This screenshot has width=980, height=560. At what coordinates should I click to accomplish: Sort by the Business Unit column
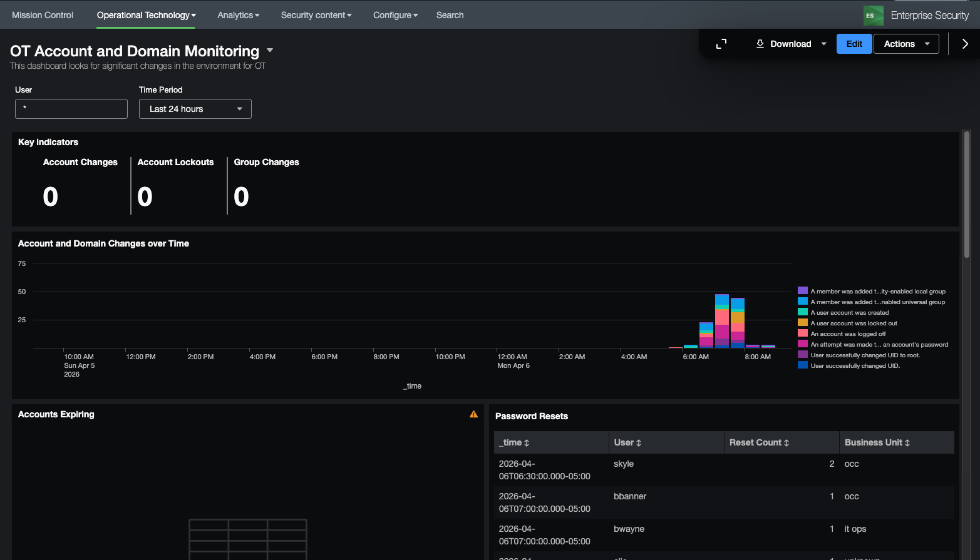877,442
